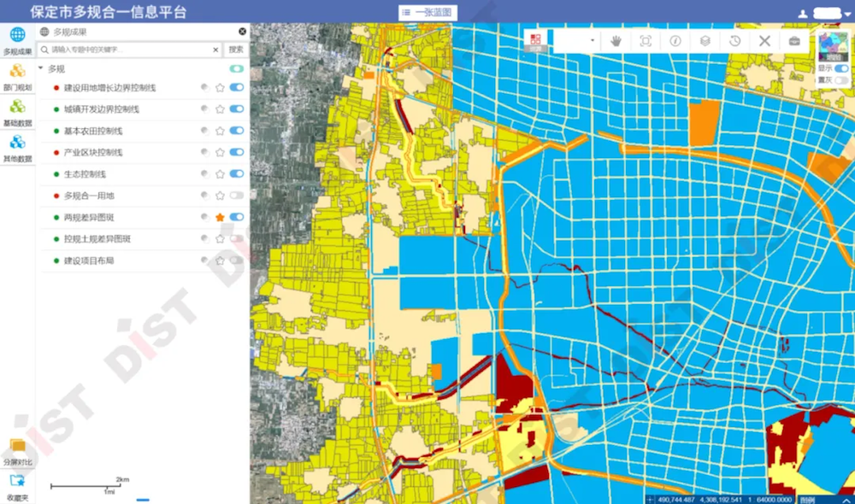This screenshot has width=855, height=504.
Task: Favorite the 生态控制线 layer with star
Action: [x=220, y=174]
